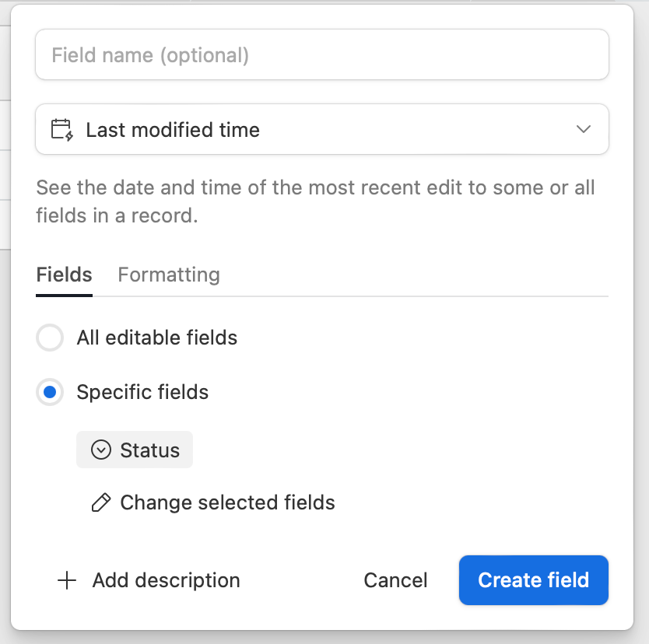This screenshot has width=649, height=644.
Task: Choose the 'All editable fields' label text
Action: click(157, 338)
